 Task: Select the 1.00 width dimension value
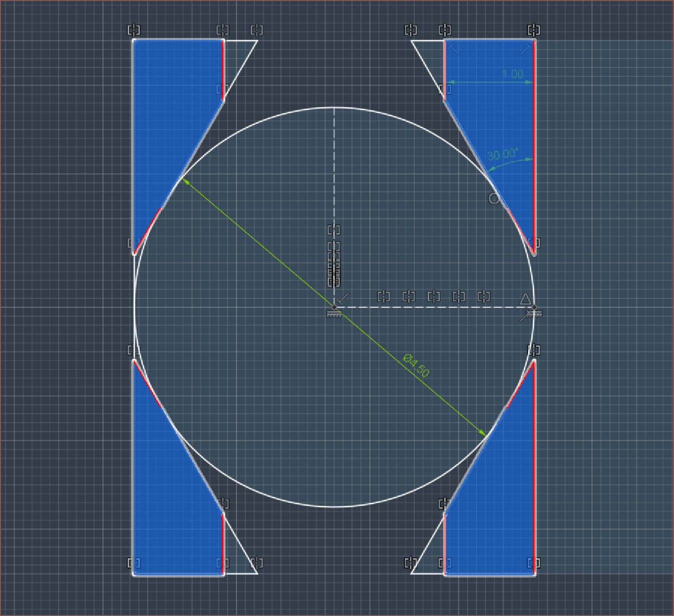(512, 74)
